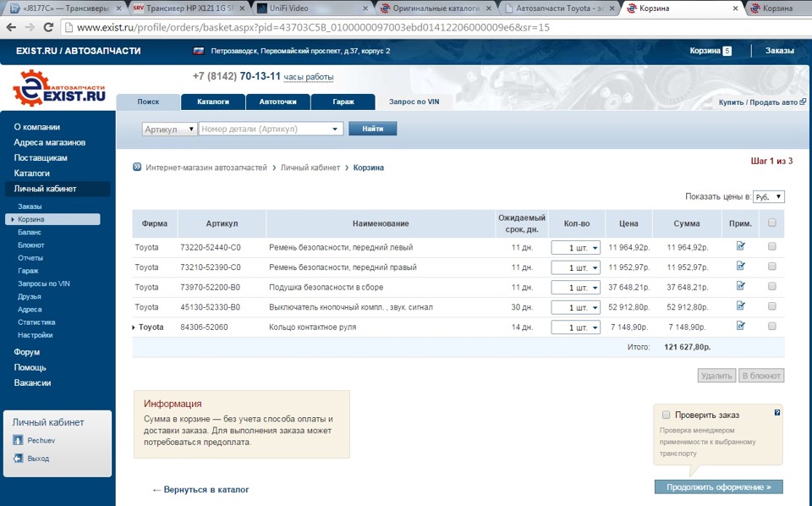Viewport: 812px width, 506px height.
Task: Open the Помощь sidebar menu item
Action: coord(30,368)
